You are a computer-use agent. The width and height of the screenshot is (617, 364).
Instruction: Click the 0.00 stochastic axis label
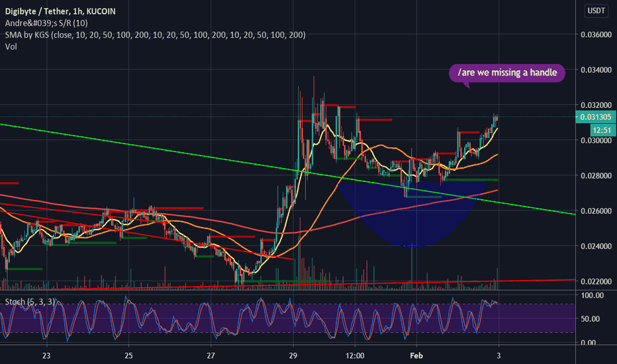589,342
